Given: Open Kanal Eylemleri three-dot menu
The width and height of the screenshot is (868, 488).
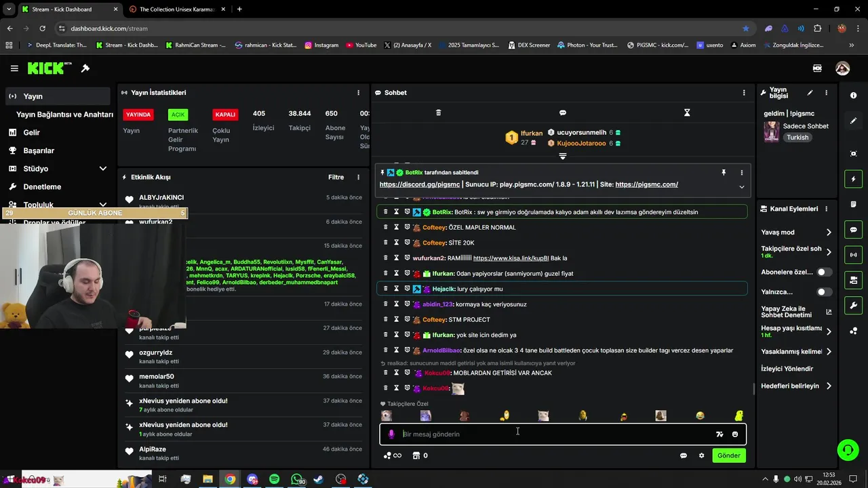Looking at the screenshot, I should click(826, 209).
